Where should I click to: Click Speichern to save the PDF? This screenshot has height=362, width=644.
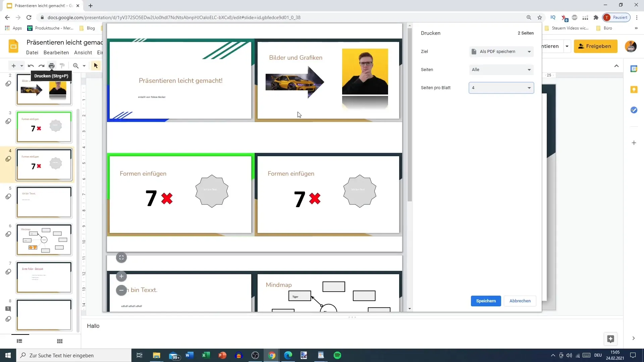click(x=486, y=301)
